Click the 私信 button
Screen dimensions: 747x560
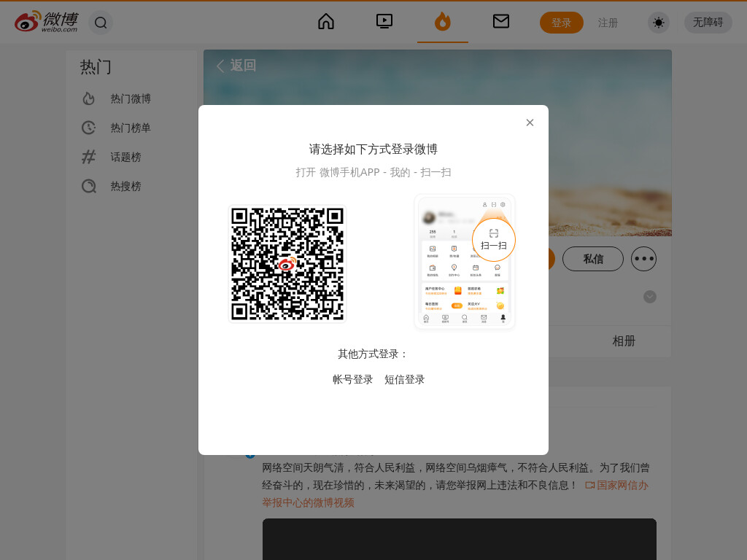pyautogui.click(x=592, y=259)
